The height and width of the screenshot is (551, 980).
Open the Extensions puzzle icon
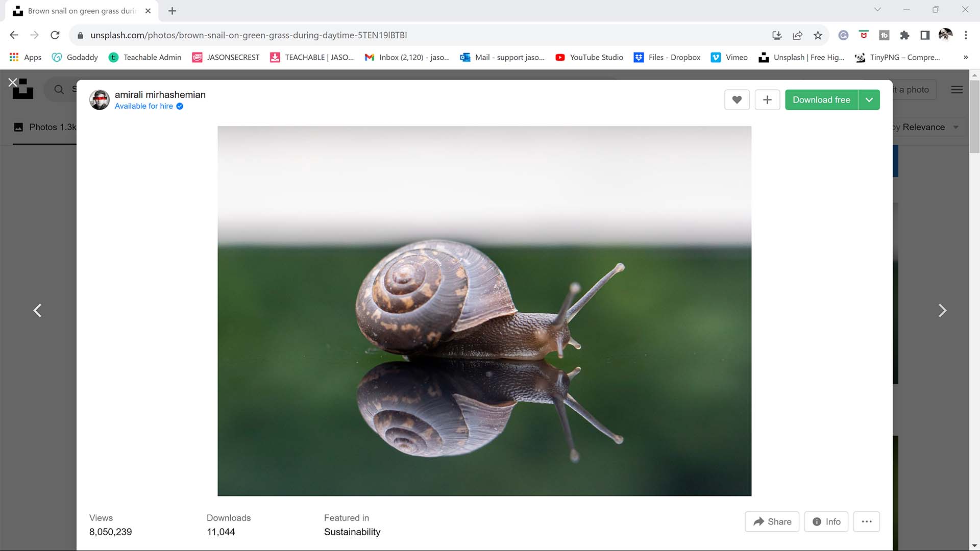[x=904, y=35]
